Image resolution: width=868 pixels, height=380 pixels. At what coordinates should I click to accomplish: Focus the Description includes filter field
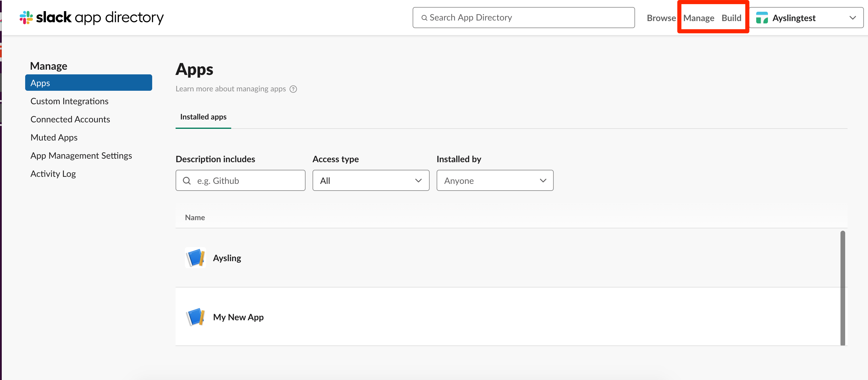tap(240, 180)
